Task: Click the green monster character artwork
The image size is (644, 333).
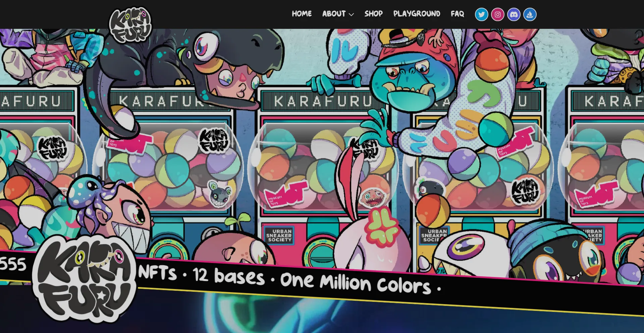Action: point(409,77)
